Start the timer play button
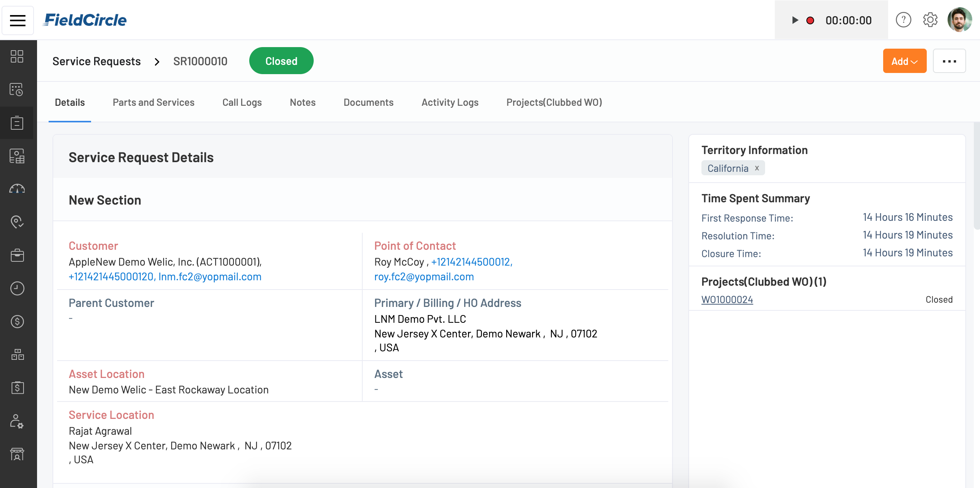 pos(795,20)
